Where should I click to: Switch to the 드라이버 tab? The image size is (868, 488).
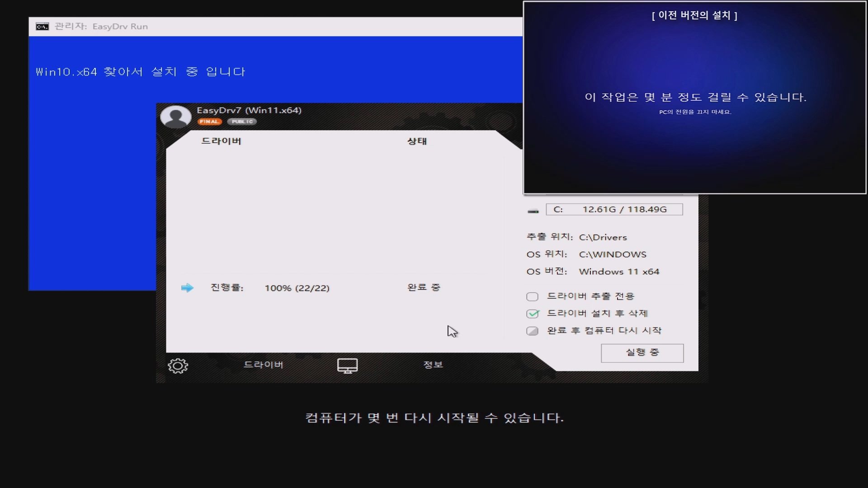click(x=263, y=365)
